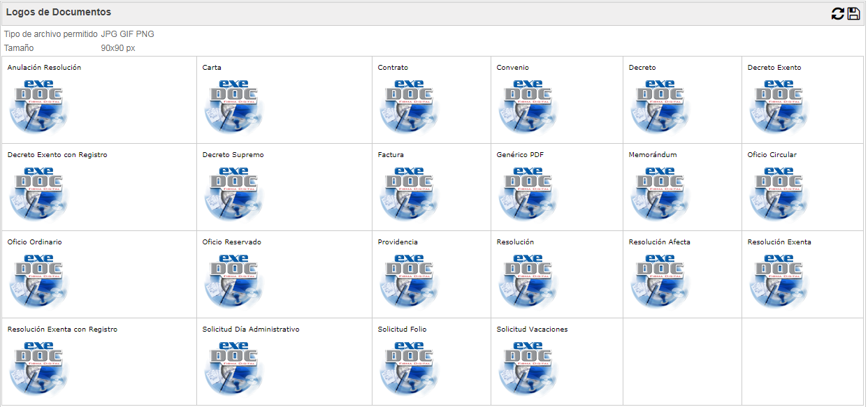Select the Anulación Resolución logo image
Image resolution: width=868 pixels, height=407 pixels.
39,107
